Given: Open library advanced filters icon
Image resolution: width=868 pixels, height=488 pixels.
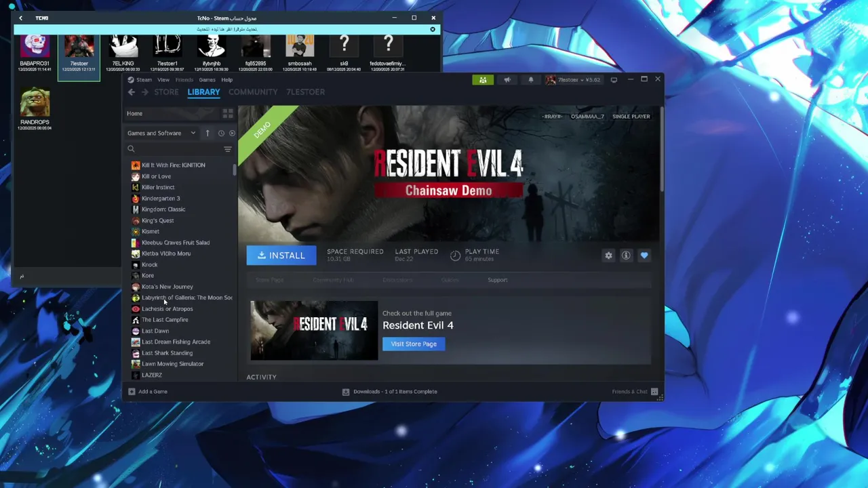Looking at the screenshot, I should pyautogui.click(x=228, y=149).
